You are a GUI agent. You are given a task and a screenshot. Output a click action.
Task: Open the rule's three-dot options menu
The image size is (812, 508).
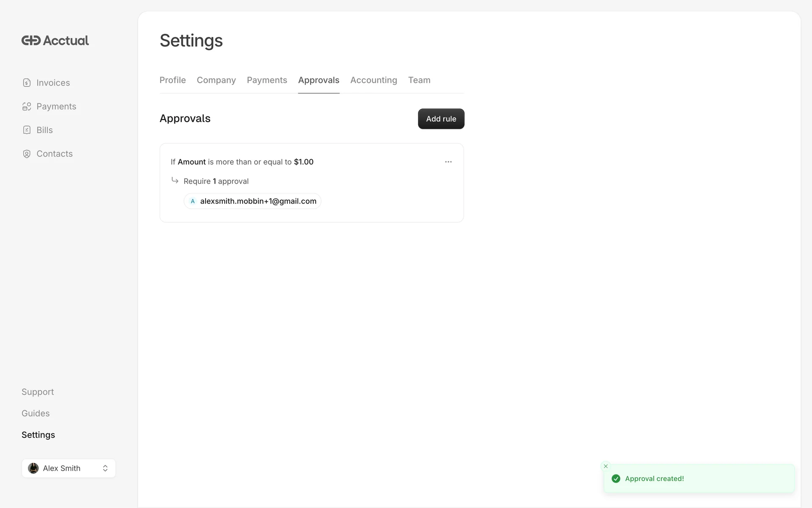pos(448,162)
